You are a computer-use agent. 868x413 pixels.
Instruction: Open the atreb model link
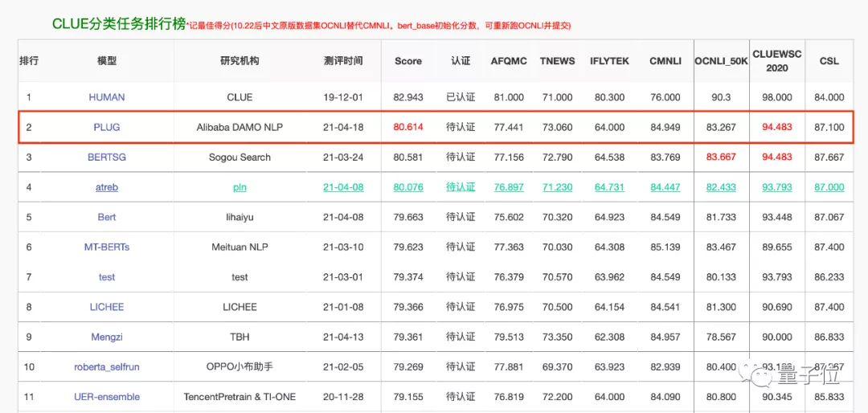tap(107, 187)
